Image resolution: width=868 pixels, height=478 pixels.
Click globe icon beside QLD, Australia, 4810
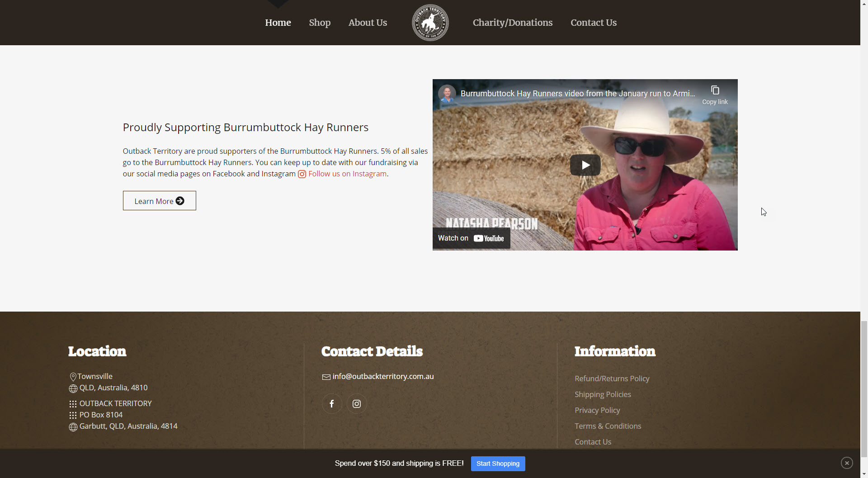tap(73, 388)
